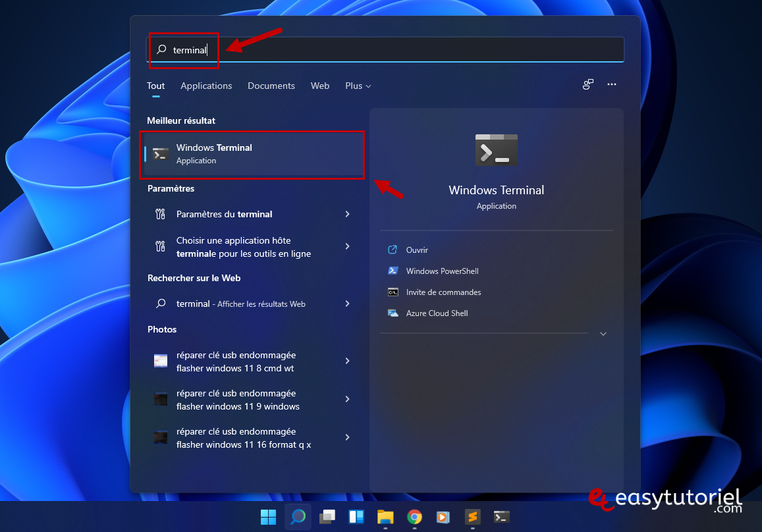This screenshot has width=762, height=532.
Task: Launch Windows PowerShell from preview pane
Action: (x=442, y=271)
